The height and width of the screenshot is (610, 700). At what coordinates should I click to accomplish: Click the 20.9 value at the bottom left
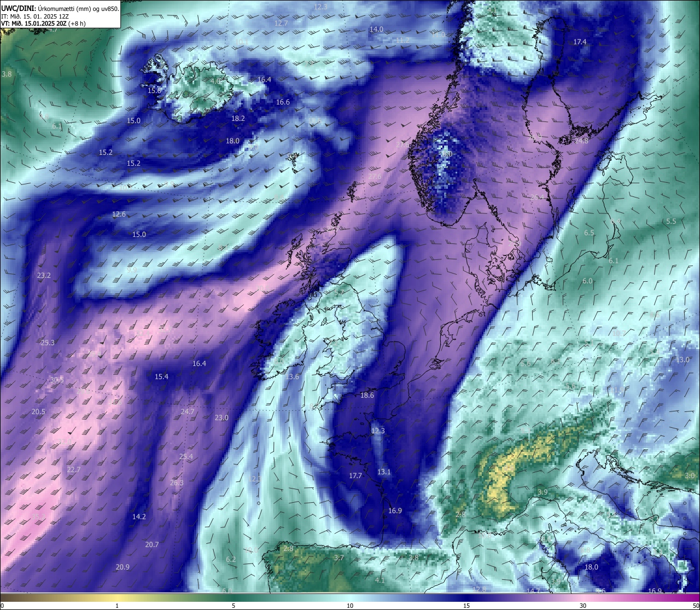tap(122, 567)
